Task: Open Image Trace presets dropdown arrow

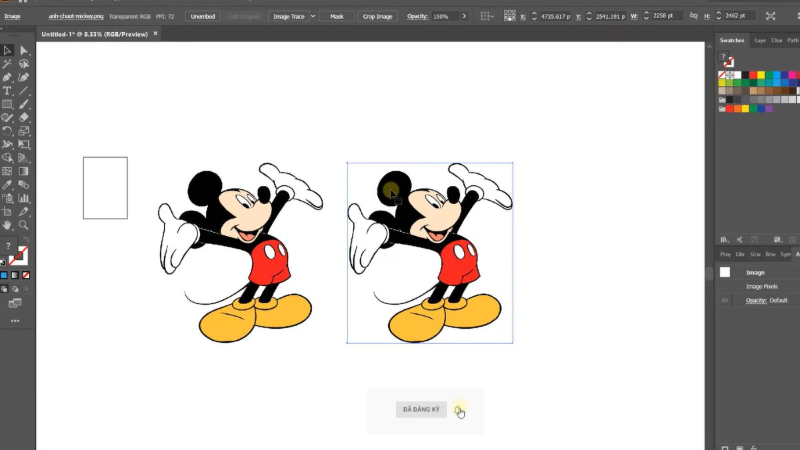Action: [x=313, y=16]
